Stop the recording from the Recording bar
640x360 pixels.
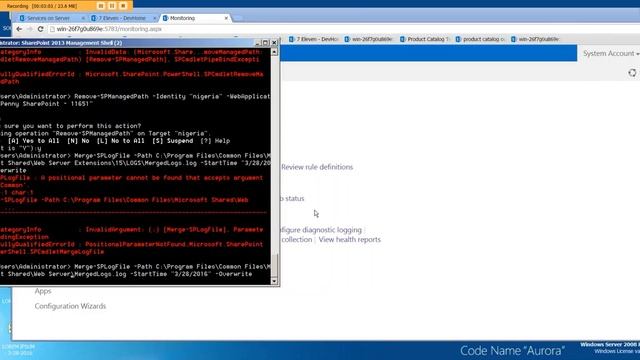click(x=123, y=6)
